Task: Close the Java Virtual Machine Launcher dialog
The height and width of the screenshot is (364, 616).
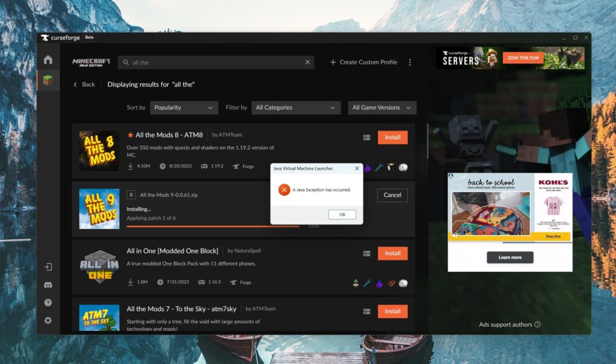Action: point(357,168)
